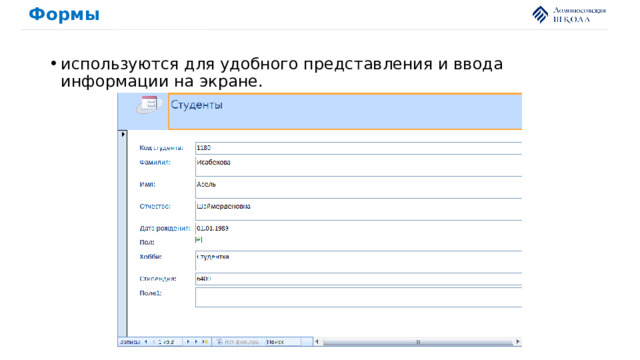Click the Имя field containing Асель
The image size is (640, 360).
[358, 189]
